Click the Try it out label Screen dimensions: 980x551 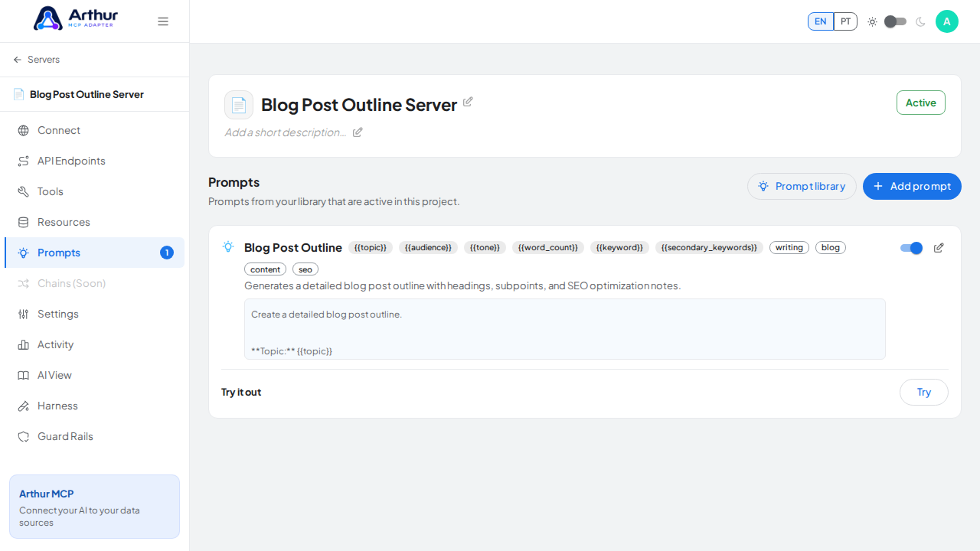[241, 392]
